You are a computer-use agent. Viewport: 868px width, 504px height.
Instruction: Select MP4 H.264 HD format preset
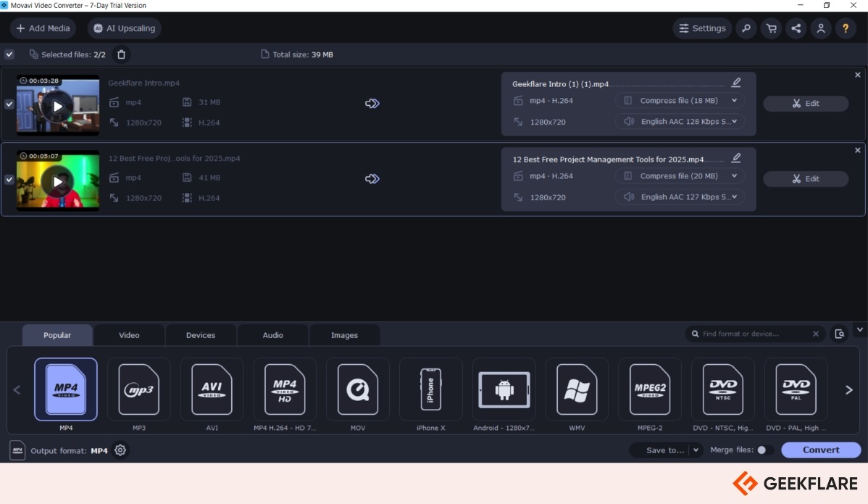click(285, 389)
